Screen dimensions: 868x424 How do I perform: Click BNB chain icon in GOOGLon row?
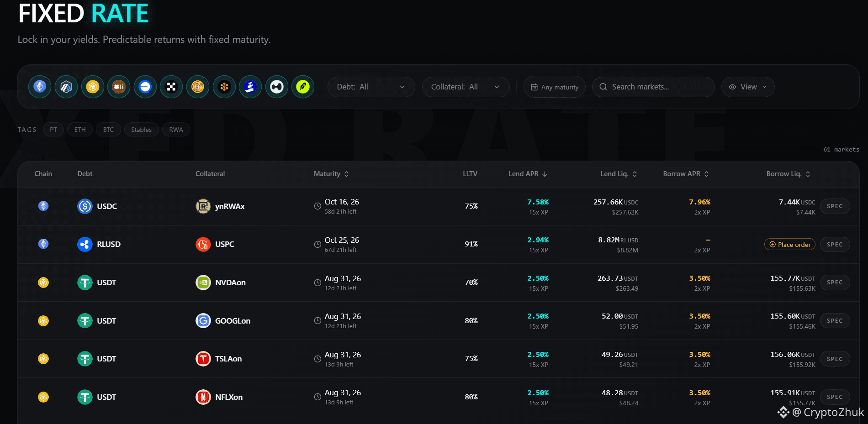click(x=43, y=321)
